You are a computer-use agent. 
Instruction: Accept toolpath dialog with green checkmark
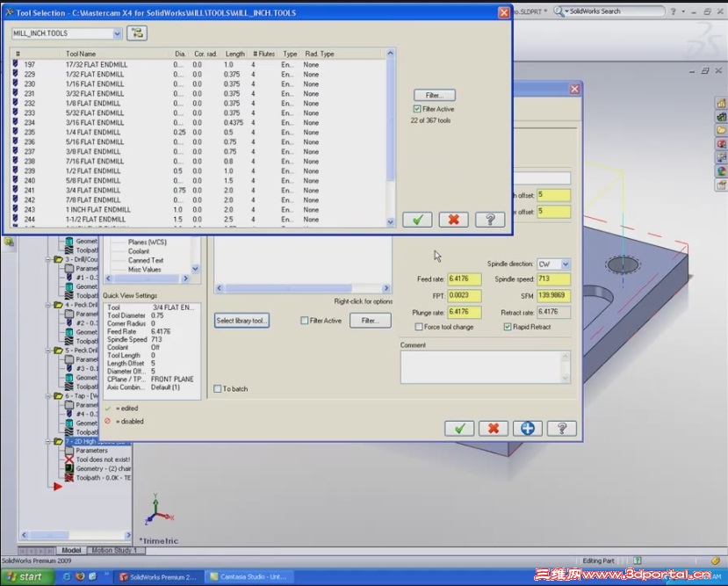pyautogui.click(x=459, y=428)
